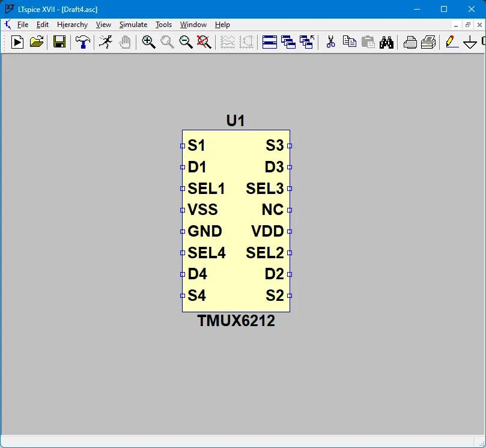486x448 pixels.
Task: Open the Simulate menu
Action: [x=133, y=25]
